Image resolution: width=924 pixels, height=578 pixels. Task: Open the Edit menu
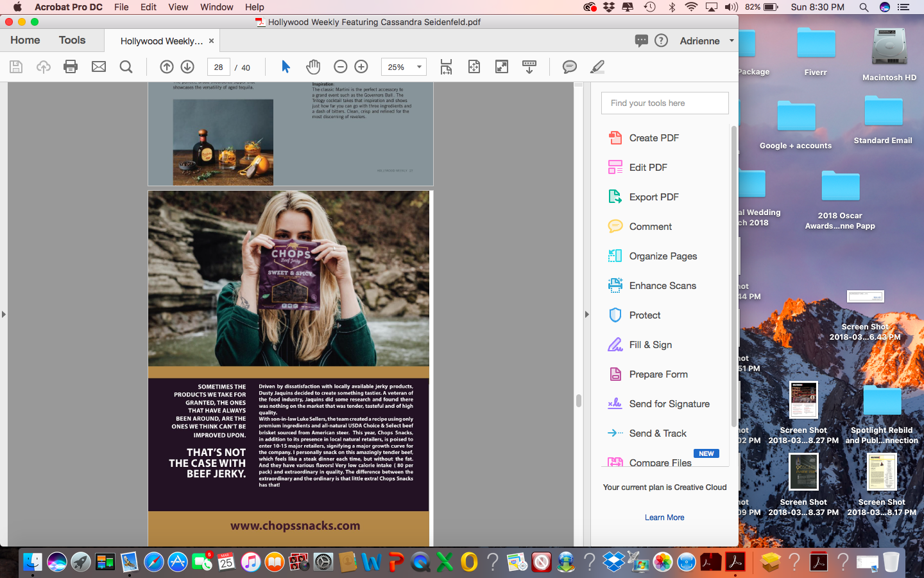click(x=149, y=7)
